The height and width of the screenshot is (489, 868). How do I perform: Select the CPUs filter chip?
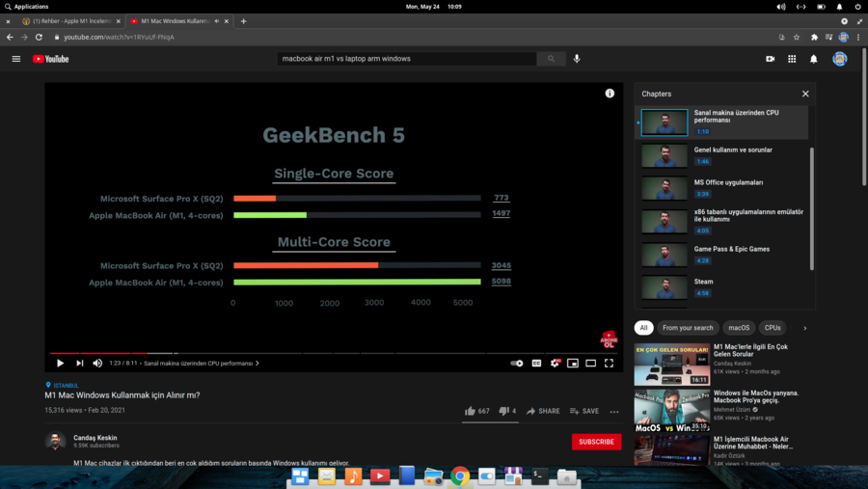(x=773, y=328)
